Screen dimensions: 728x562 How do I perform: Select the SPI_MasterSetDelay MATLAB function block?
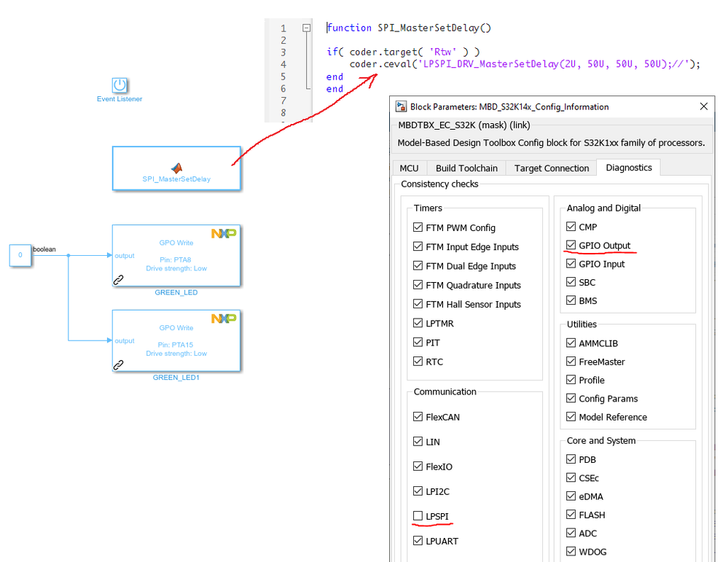click(176, 168)
